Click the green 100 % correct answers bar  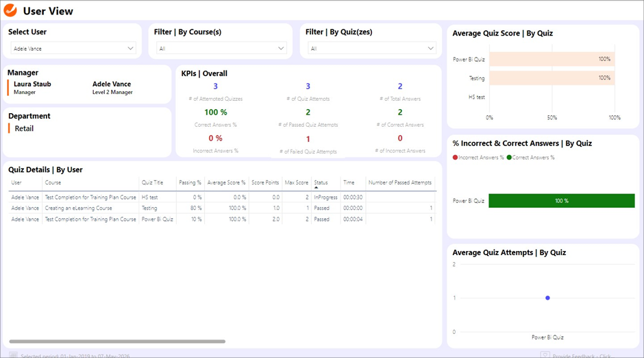tap(561, 201)
